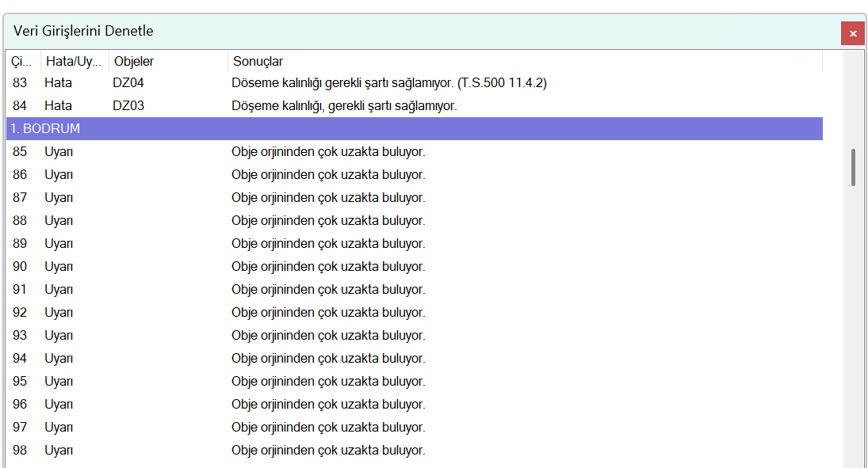
Task: Click the DZ03 object cell
Action: [x=128, y=105]
